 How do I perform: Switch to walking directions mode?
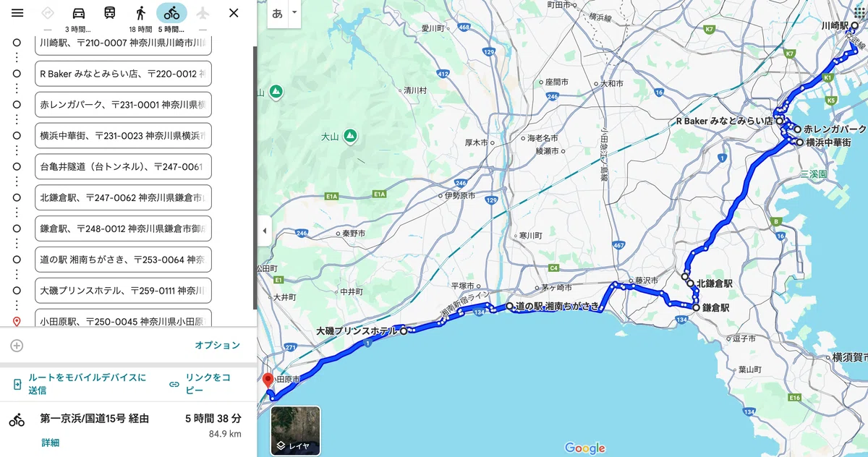tap(140, 13)
